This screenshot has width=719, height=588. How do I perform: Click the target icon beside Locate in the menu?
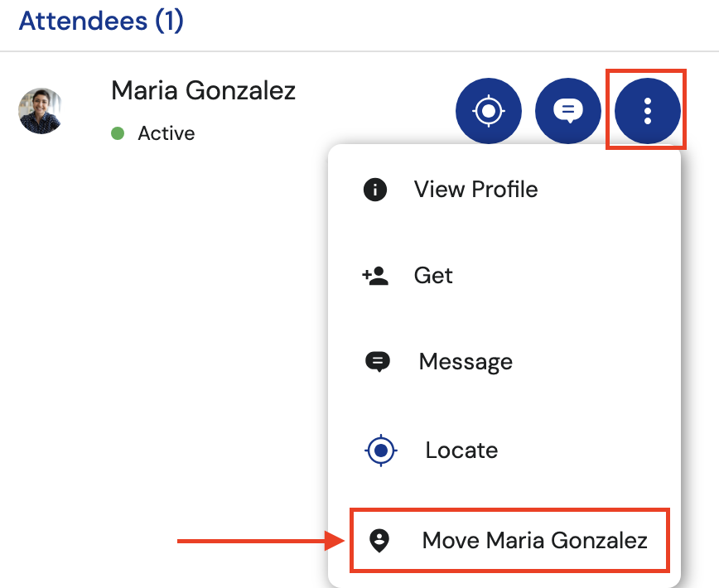(x=381, y=451)
